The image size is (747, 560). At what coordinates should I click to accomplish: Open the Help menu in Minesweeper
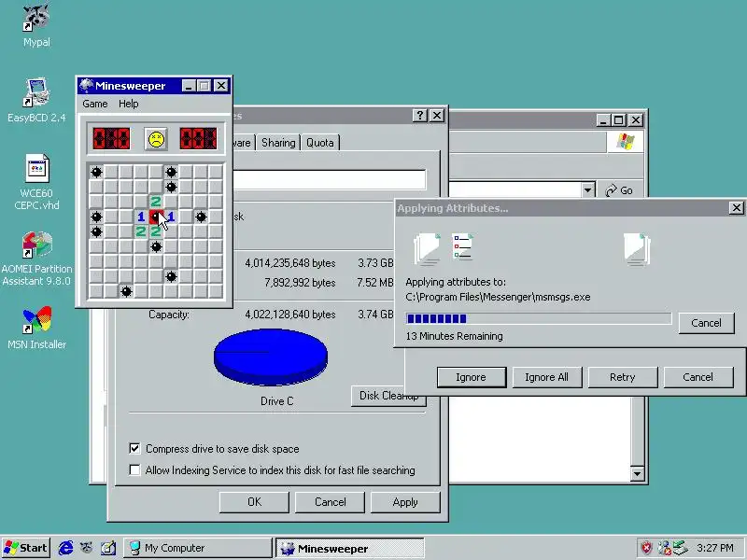click(129, 104)
